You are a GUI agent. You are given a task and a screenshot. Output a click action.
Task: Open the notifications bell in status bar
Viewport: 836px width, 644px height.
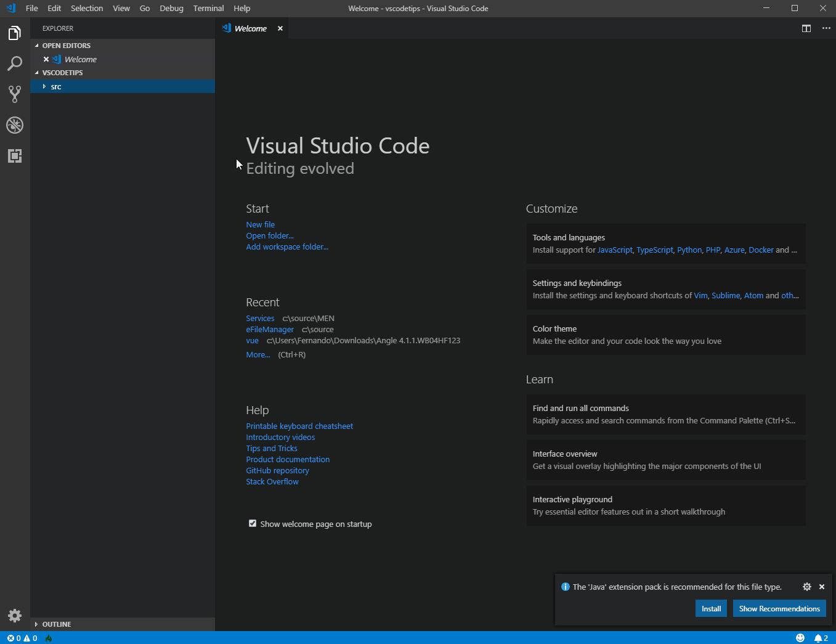pyautogui.click(x=821, y=638)
